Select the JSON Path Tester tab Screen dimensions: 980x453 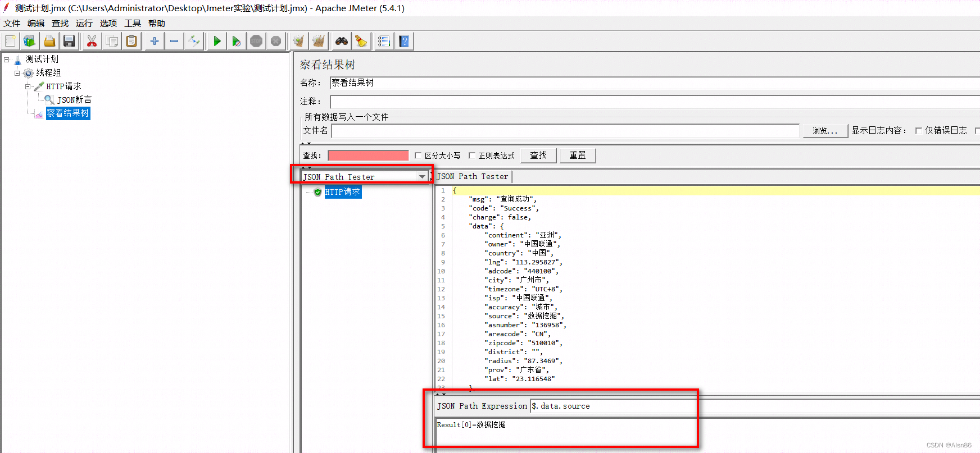click(x=473, y=176)
